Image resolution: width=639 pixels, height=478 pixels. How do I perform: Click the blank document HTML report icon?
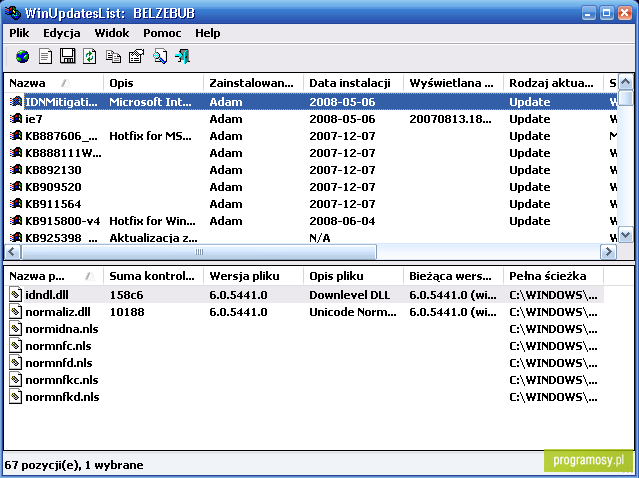(x=45, y=56)
